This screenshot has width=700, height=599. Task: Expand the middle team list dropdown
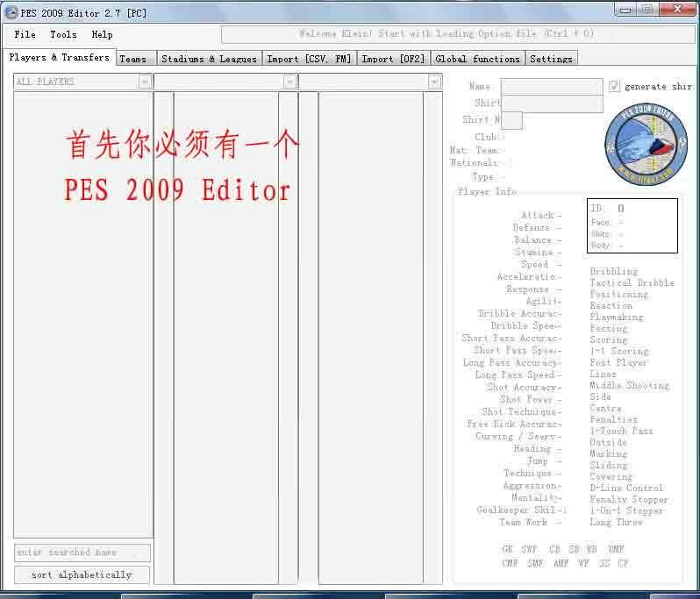(289, 82)
